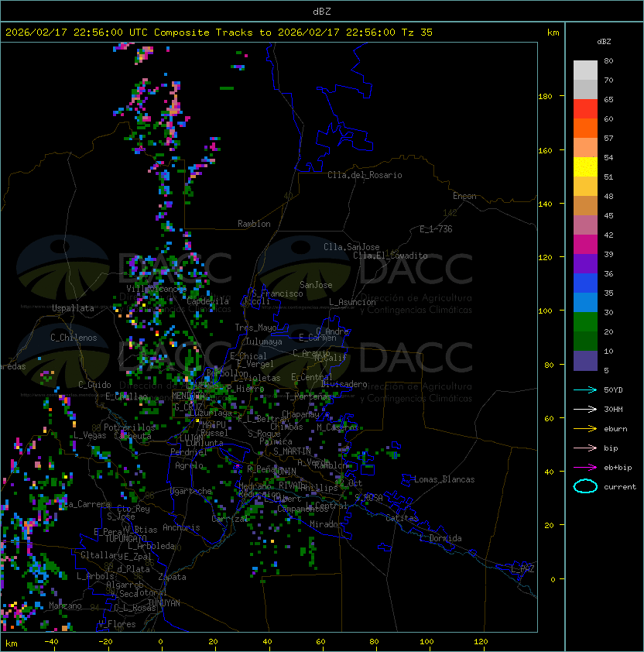Viewport: 644px width, 652px height.
Task: Select the 80 dBZ light gray swatch
Action: 585,70
